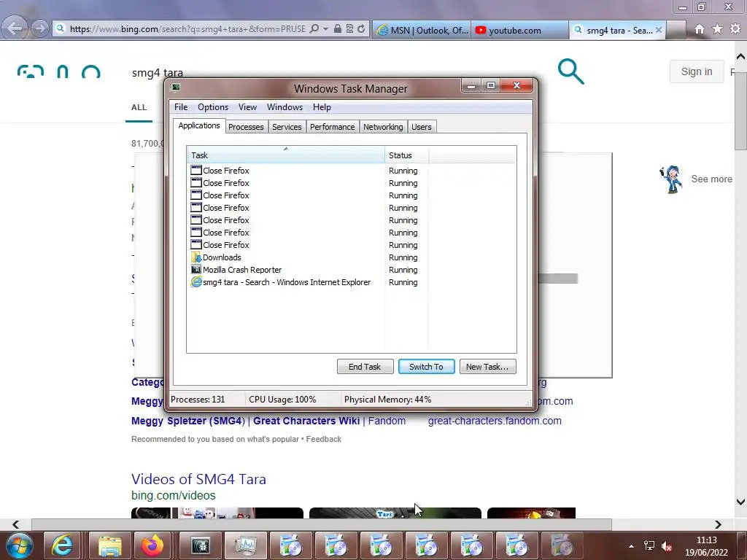Open Internet Explorer taskbar icon

(x=63, y=545)
